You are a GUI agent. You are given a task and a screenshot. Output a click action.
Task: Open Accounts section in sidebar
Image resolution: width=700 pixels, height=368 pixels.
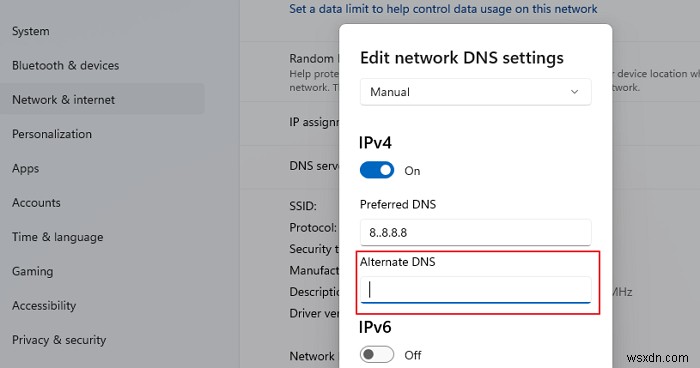tap(36, 203)
